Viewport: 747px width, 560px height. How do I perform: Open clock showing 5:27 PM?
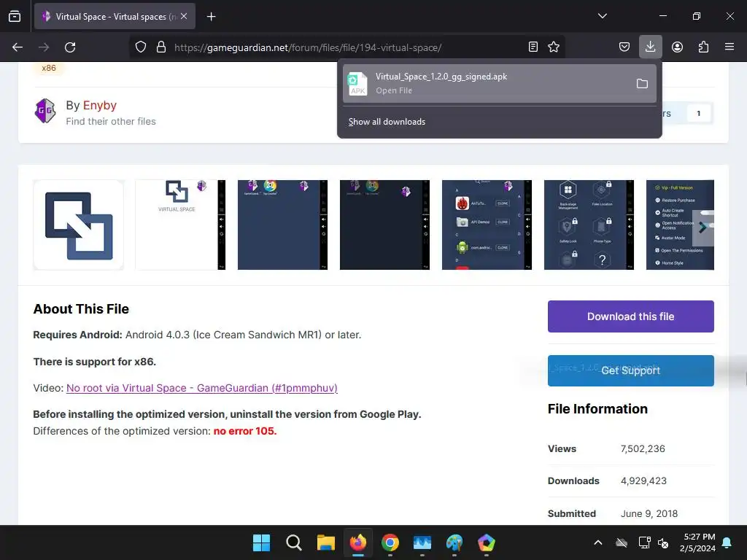point(697,542)
